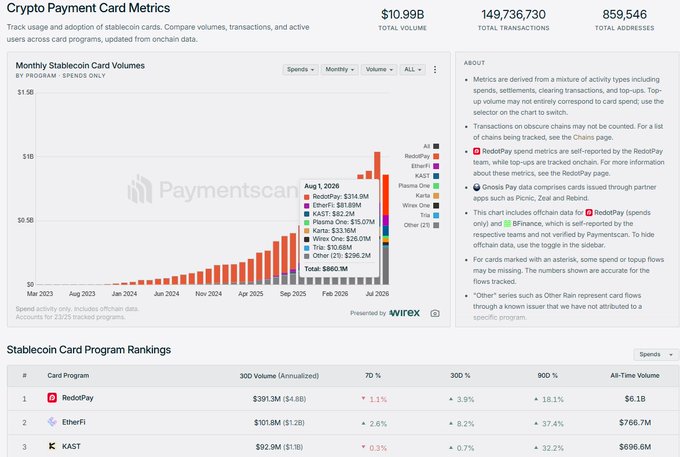Sort by All-Time Volume column header
The width and height of the screenshot is (680, 457).
pyautogui.click(x=635, y=375)
